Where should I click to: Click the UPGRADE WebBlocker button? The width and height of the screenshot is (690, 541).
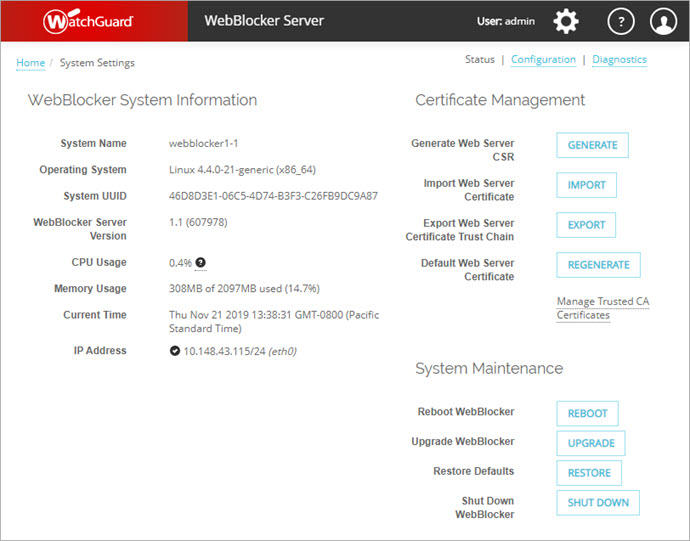coord(591,443)
